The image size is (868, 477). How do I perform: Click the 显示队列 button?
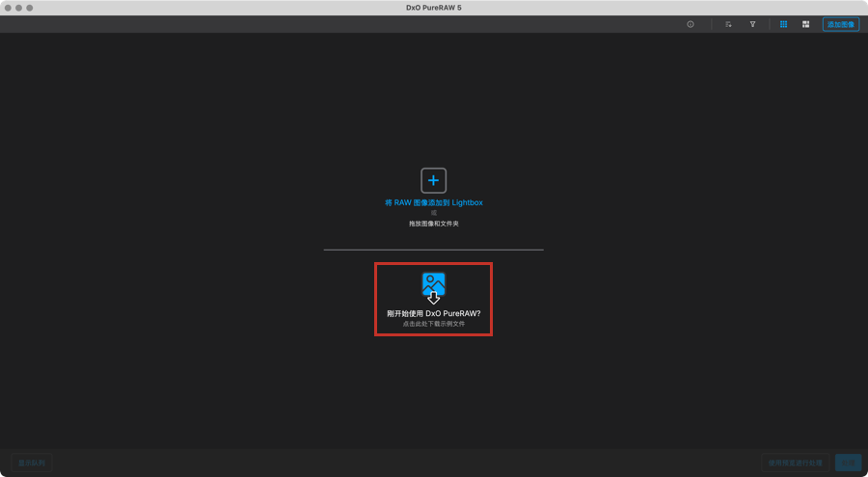pyautogui.click(x=32, y=463)
